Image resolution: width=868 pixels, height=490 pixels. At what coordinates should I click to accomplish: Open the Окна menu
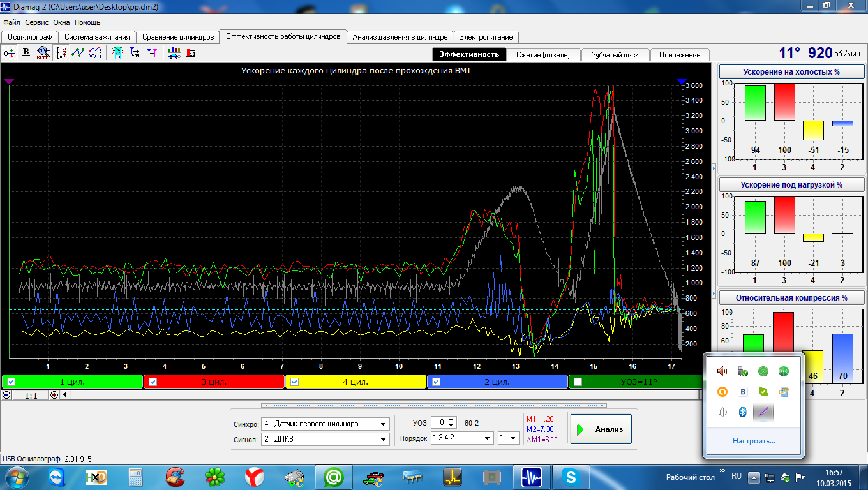coord(61,22)
